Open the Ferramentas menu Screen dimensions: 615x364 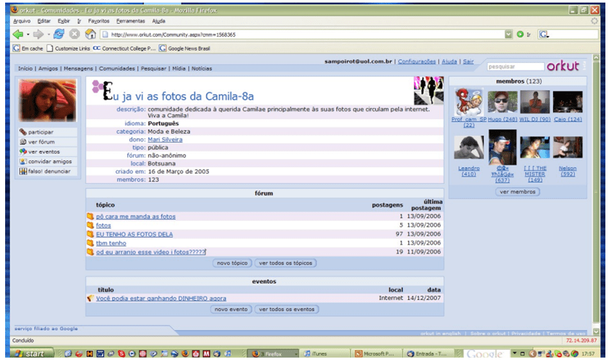coord(131,21)
